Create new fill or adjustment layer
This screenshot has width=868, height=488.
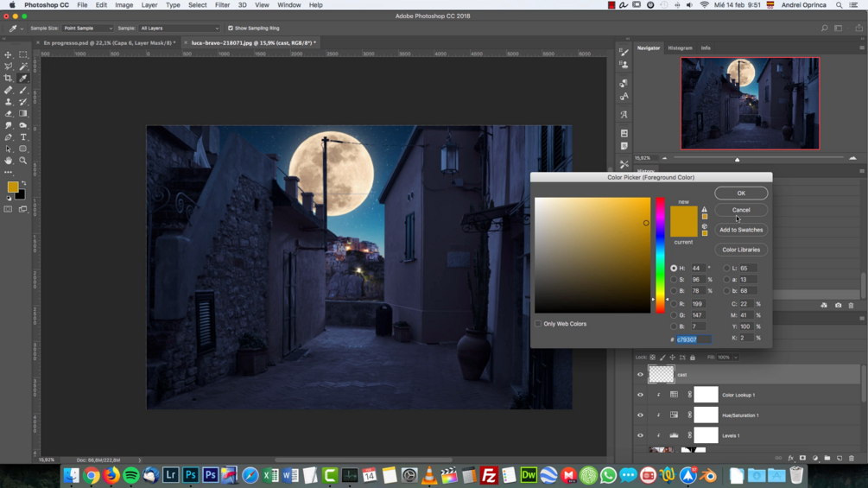(x=814, y=458)
